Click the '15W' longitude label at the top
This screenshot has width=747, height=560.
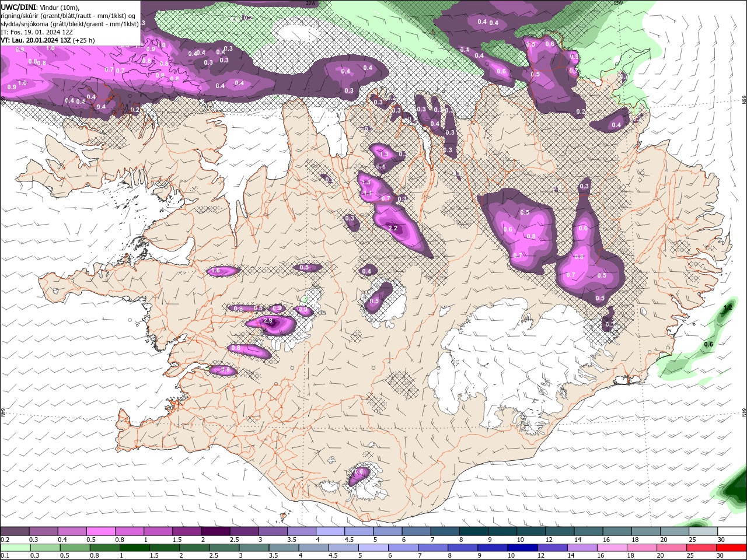[618, 3]
